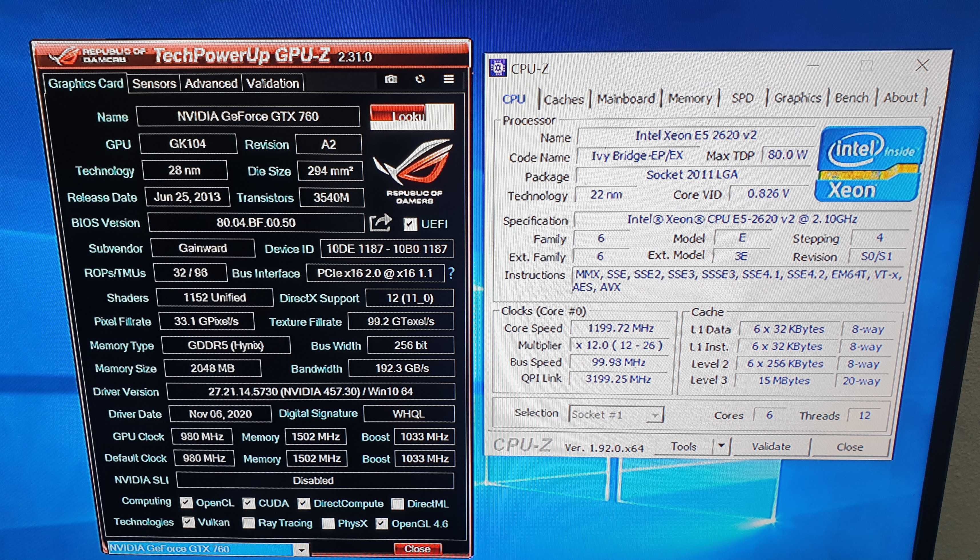The height and width of the screenshot is (560, 980).
Task: Click the Core Speed 1199.72 MHz value
Action: pyautogui.click(x=621, y=328)
